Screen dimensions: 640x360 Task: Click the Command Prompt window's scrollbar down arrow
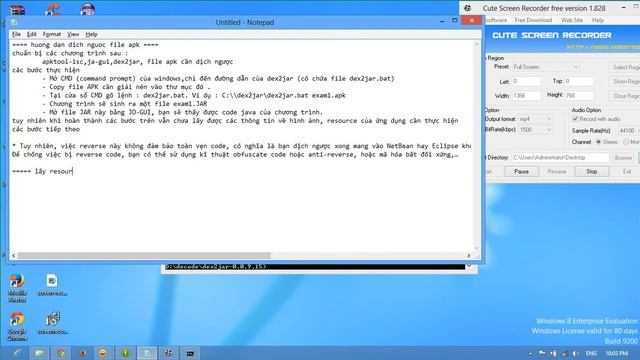click(x=469, y=267)
